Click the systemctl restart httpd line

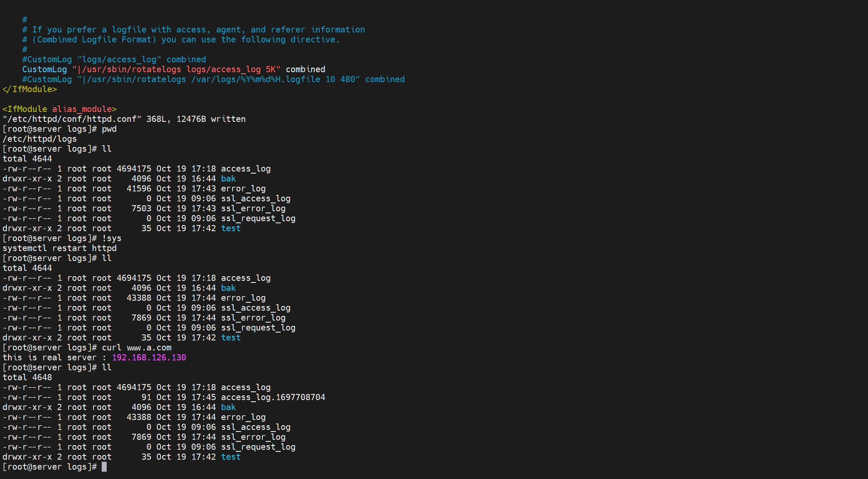click(59, 248)
